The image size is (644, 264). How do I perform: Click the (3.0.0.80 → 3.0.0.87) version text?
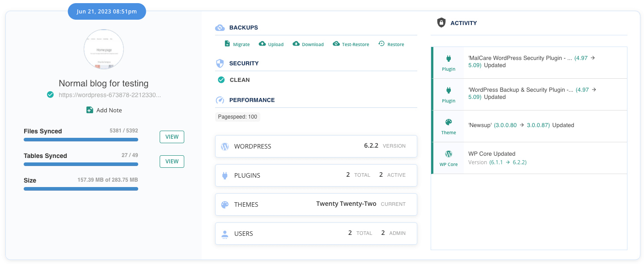pos(522,125)
